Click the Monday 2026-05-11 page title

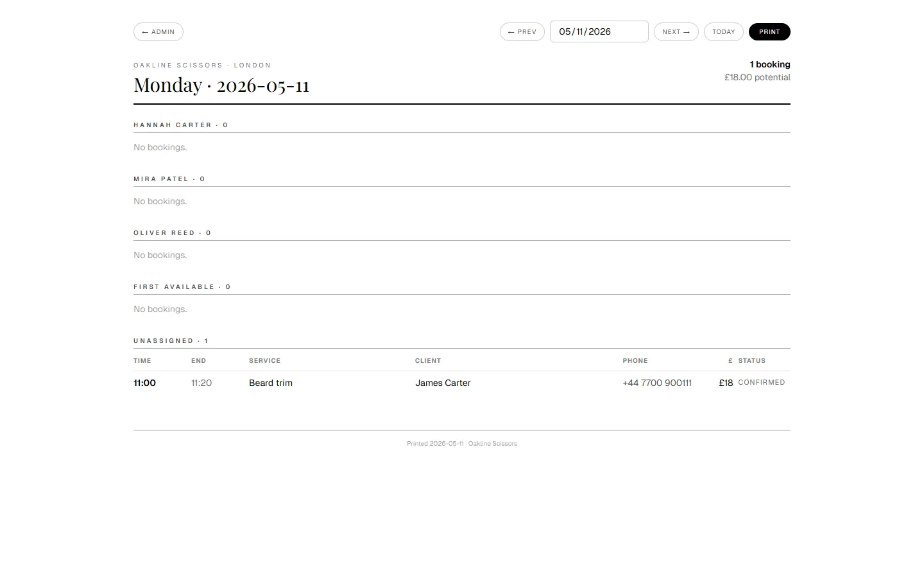(221, 85)
